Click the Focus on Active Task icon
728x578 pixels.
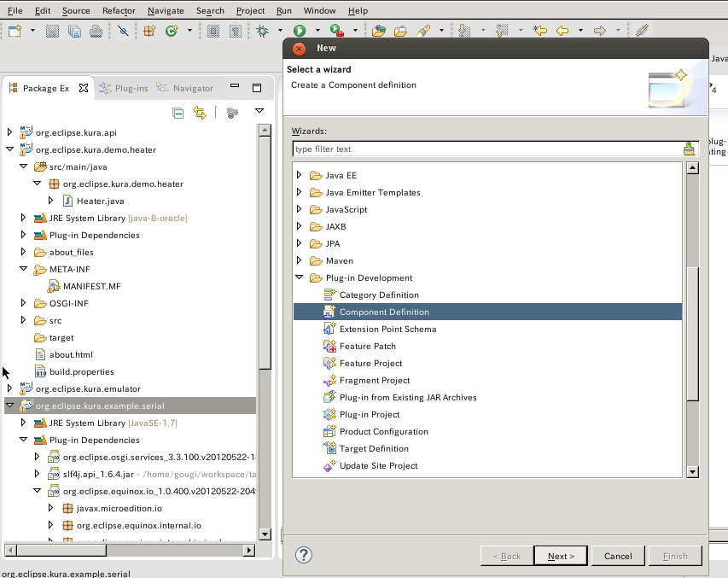click(233, 113)
